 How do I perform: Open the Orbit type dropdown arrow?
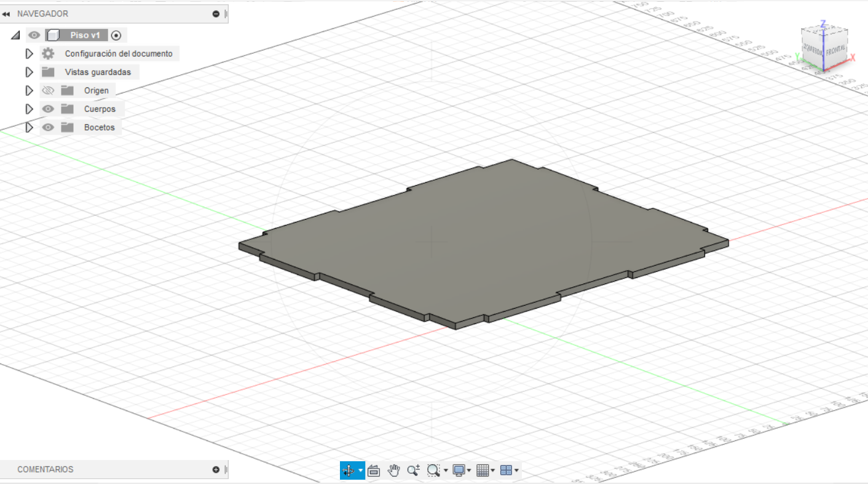click(360, 470)
